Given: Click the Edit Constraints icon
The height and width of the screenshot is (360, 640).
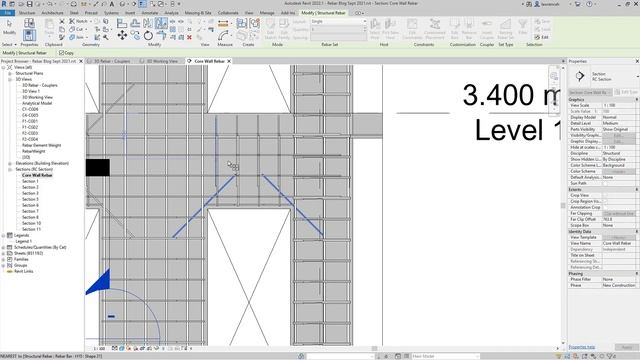Looking at the screenshot, I should [412, 29].
